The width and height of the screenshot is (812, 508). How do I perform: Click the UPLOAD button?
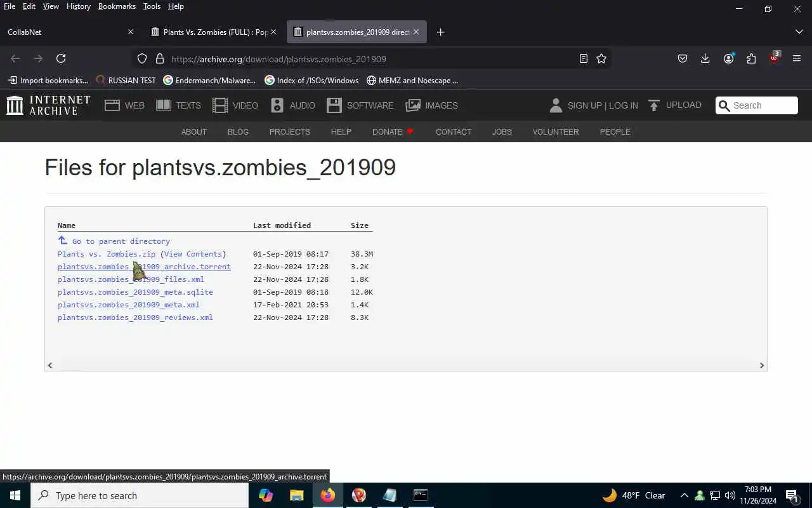674,105
